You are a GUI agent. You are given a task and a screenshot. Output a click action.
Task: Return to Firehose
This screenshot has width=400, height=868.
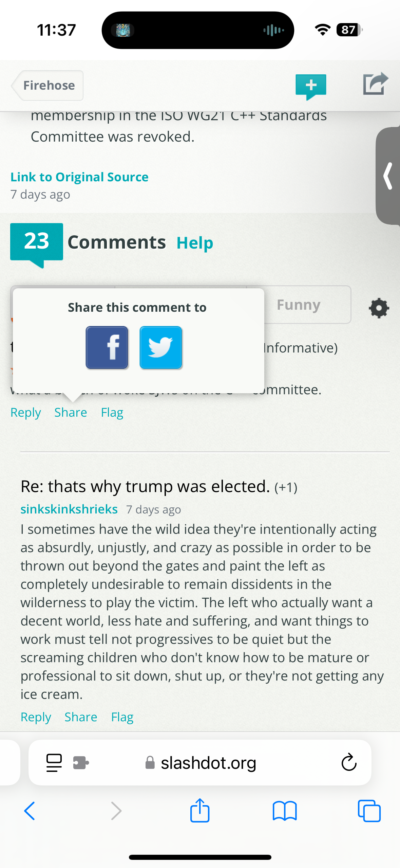[x=49, y=85]
